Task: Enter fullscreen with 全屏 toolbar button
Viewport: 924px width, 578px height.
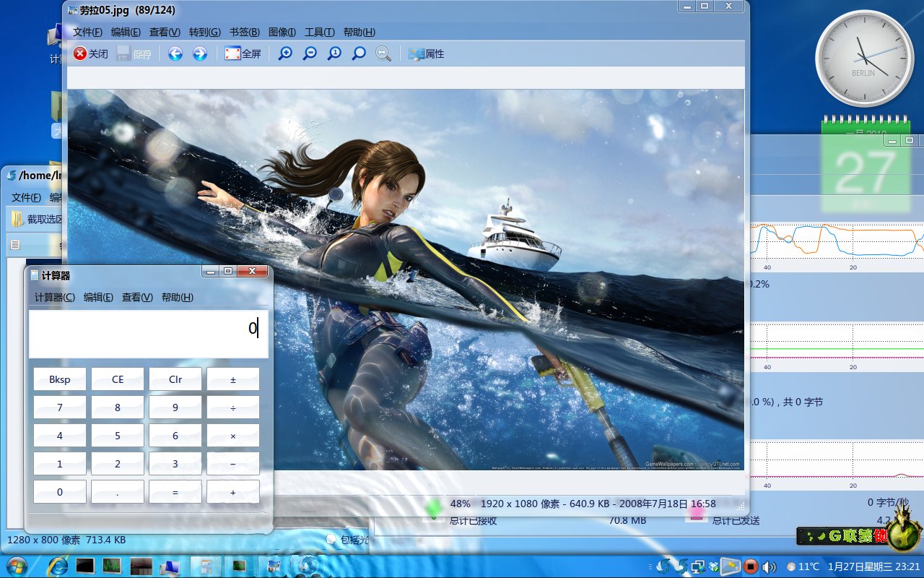Action: click(x=243, y=53)
